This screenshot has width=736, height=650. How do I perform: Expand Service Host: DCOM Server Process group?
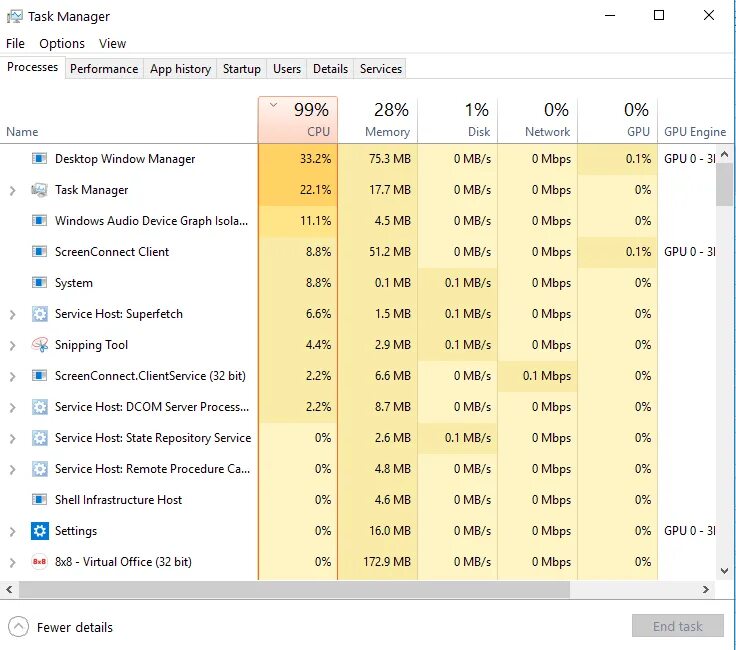(13, 407)
